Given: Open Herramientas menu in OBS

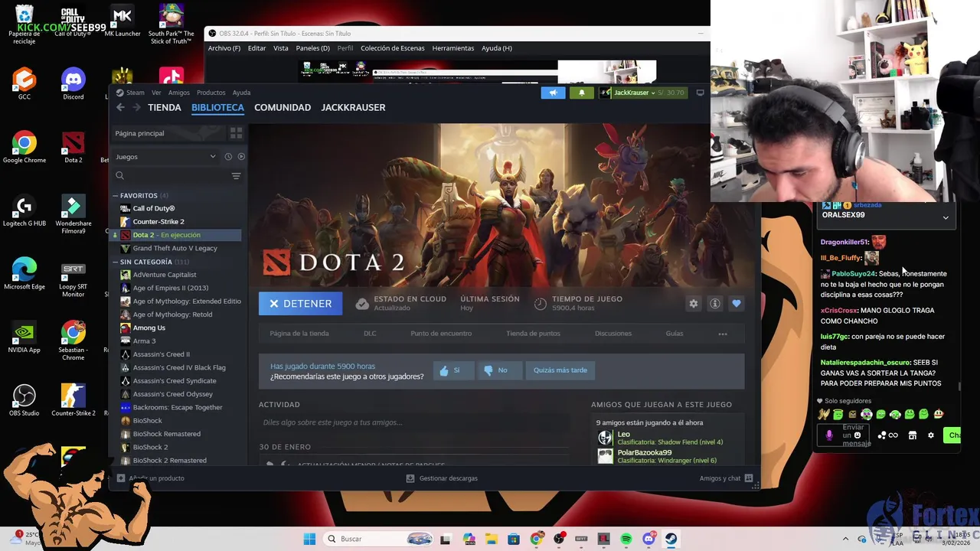Looking at the screenshot, I should [453, 48].
